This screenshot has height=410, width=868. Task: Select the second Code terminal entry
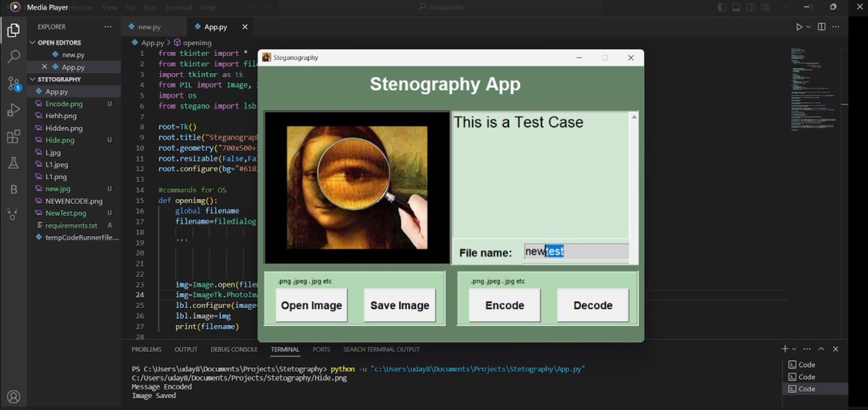click(x=814, y=377)
